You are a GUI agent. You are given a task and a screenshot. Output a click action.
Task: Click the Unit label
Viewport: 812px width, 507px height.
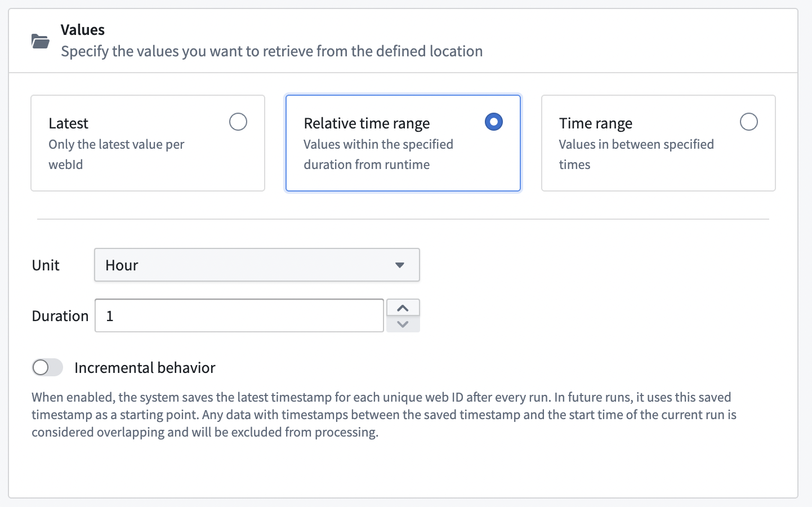(x=46, y=265)
